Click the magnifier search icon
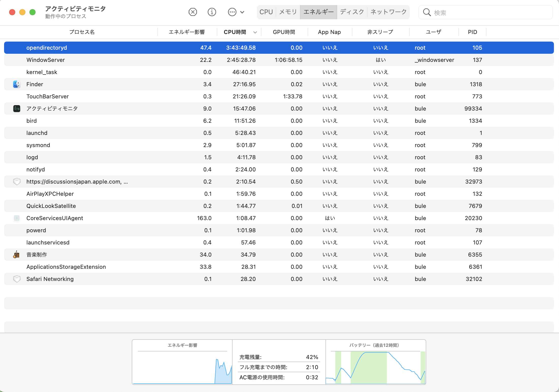 click(x=427, y=12)
